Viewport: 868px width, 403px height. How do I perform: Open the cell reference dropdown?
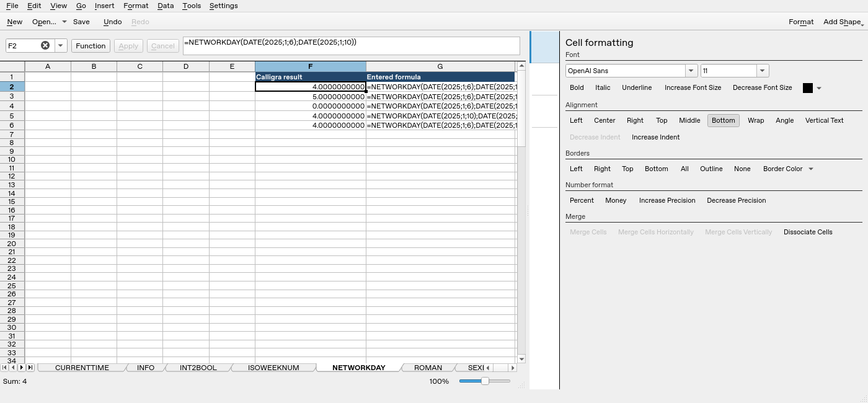[61, 45]
